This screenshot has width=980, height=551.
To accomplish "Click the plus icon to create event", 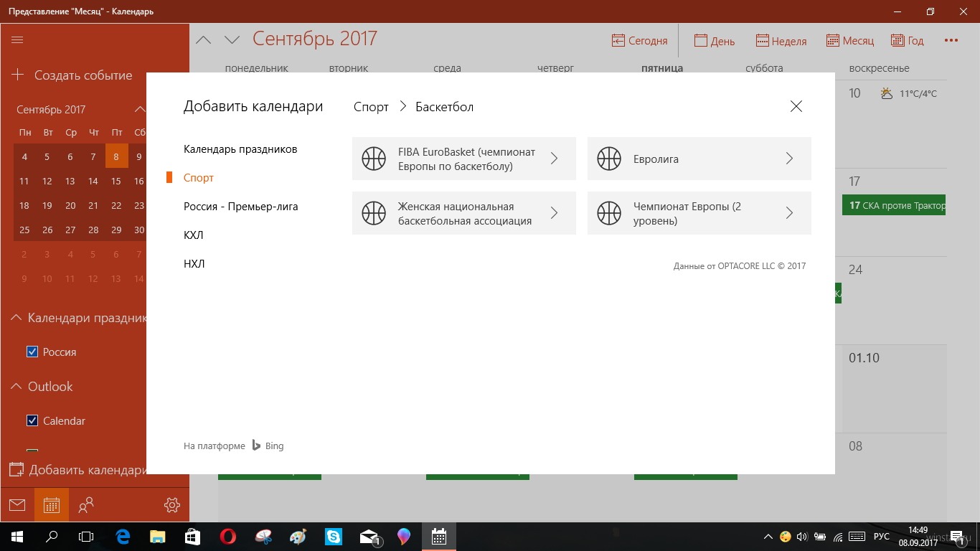I will (x=18, y=75).
